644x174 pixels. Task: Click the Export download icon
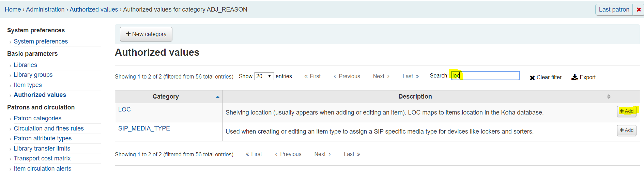[x=574, y=77]
